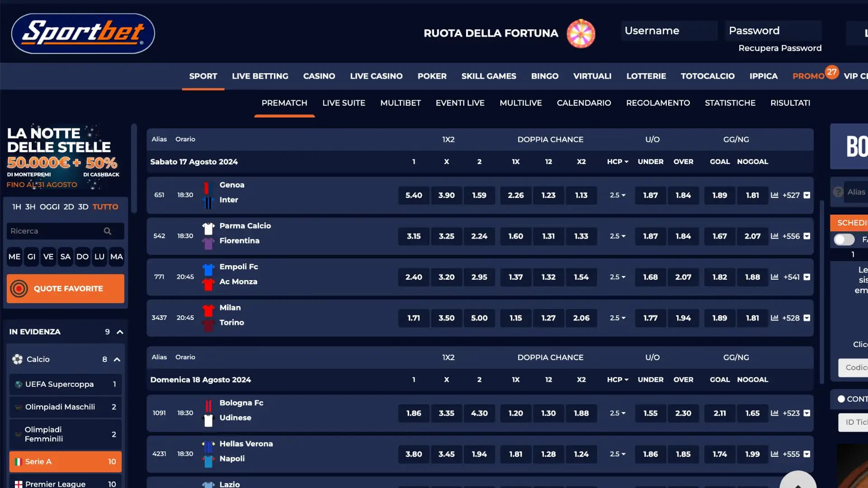
Task: Click the Recupera Password link
Action: point(779,48)
